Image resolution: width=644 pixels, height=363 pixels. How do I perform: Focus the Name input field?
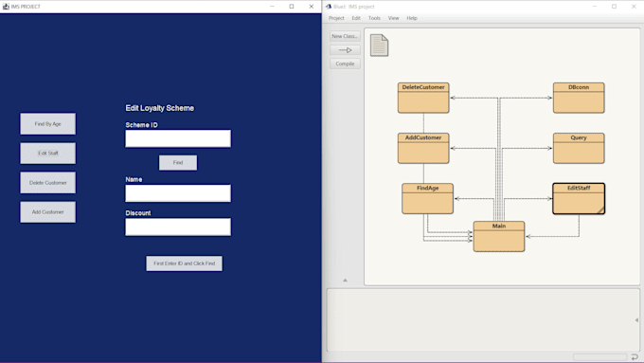tap(178, 193)
